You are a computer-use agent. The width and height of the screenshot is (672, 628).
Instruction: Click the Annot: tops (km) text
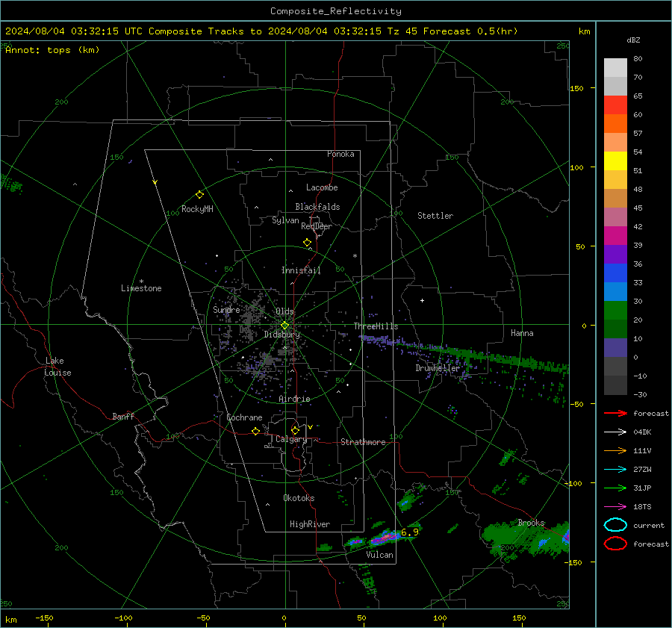[x=52, y=50]
